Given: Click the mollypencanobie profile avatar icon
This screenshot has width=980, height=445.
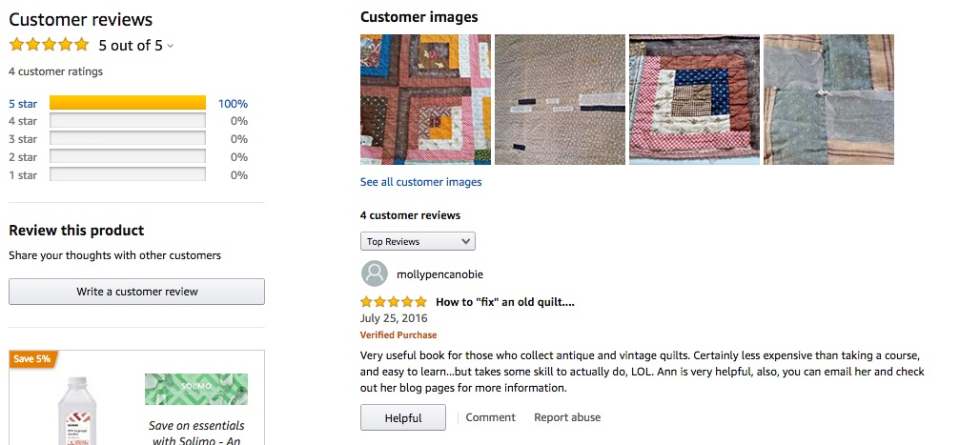Looking at the screenshot, I should point(375,273).
